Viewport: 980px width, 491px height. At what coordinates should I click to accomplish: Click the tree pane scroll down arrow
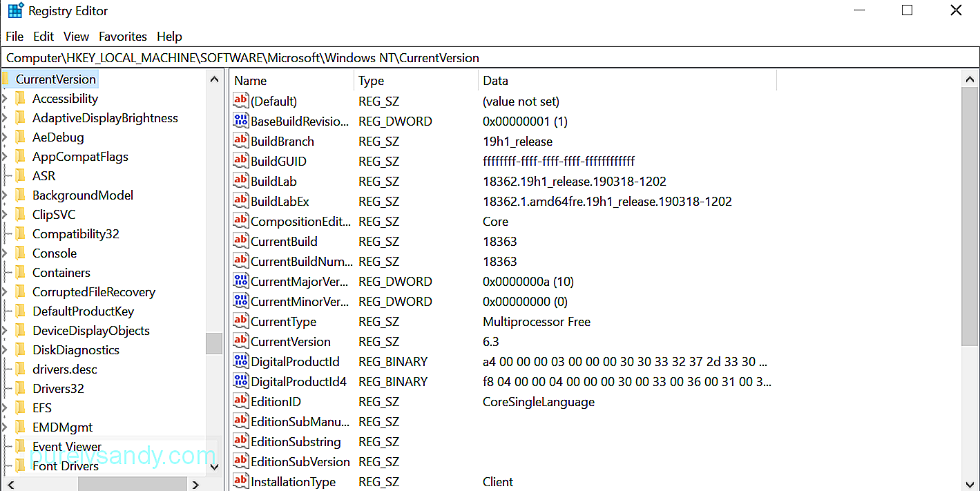click(x=214, y=468)
